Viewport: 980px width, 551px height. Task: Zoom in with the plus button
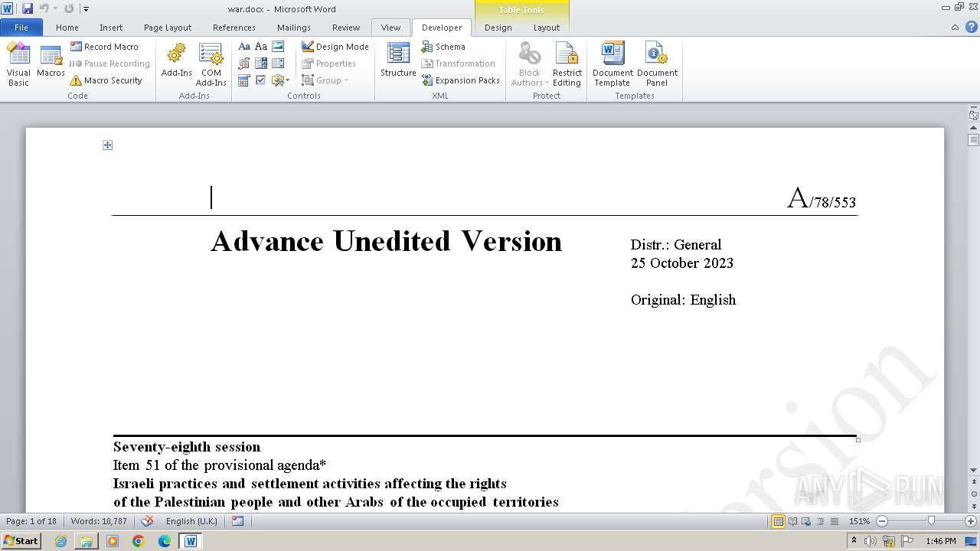[x=971, y=521]
